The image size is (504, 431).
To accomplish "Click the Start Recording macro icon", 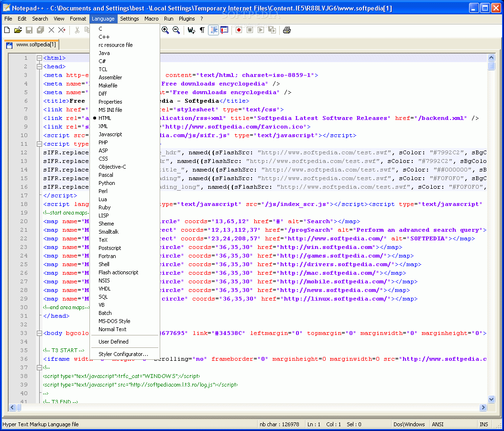I will (239, 30).
